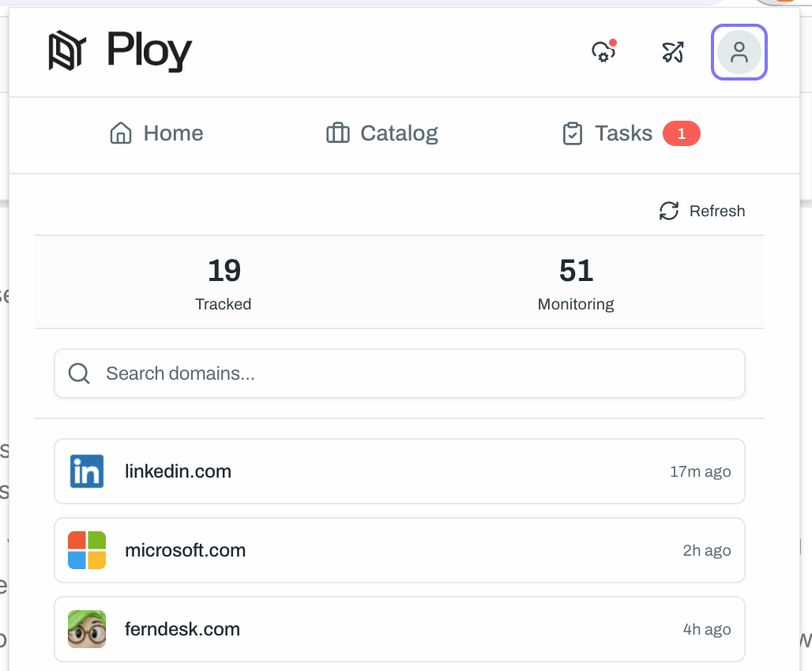Click the rocket icon in the header
812x671 pixels.
tap(672, 53)
